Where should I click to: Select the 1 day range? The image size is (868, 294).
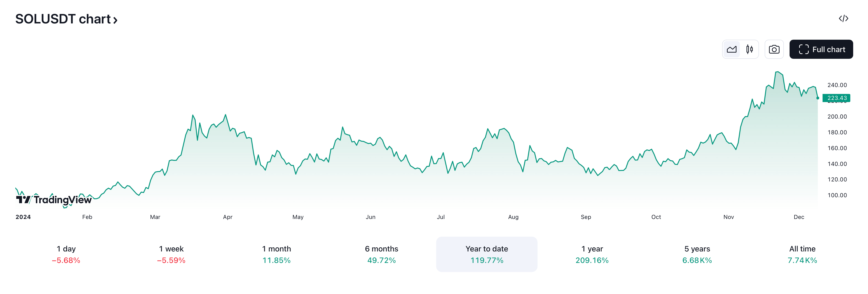point(66,254)
